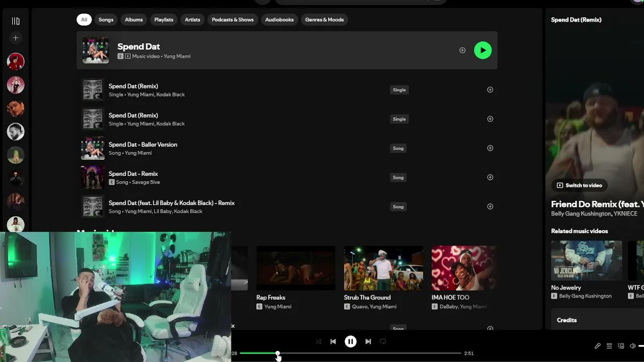Open Yung Miami link in the top result
644x362 pixels.
pyautogui.click(x=177, y=56)
